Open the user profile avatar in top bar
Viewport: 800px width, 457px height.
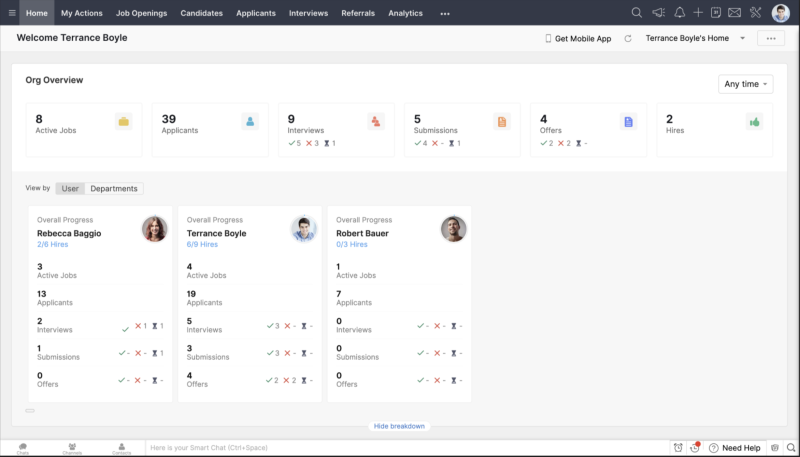(x=781, y=13)
